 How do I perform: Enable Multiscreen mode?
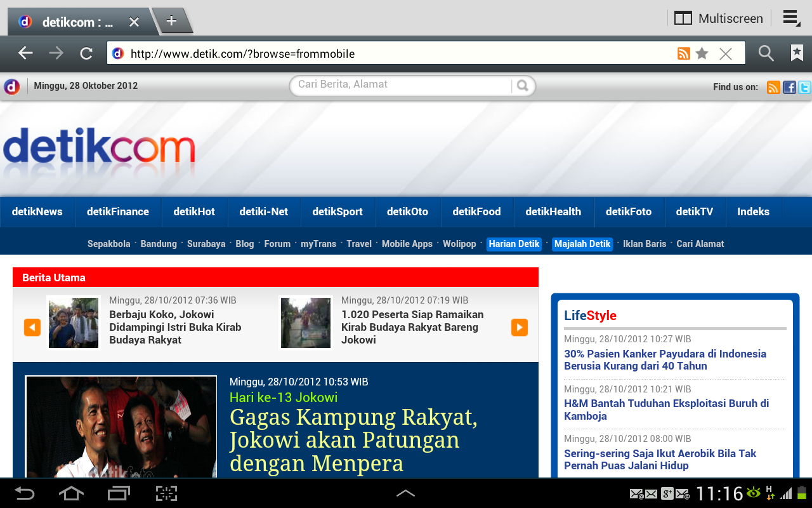coord(719,18)
